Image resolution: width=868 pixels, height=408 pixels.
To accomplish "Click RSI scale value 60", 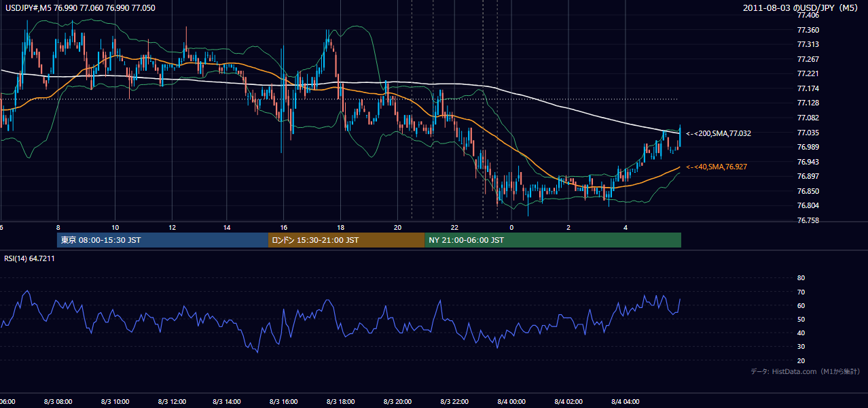I will (801, 305).
